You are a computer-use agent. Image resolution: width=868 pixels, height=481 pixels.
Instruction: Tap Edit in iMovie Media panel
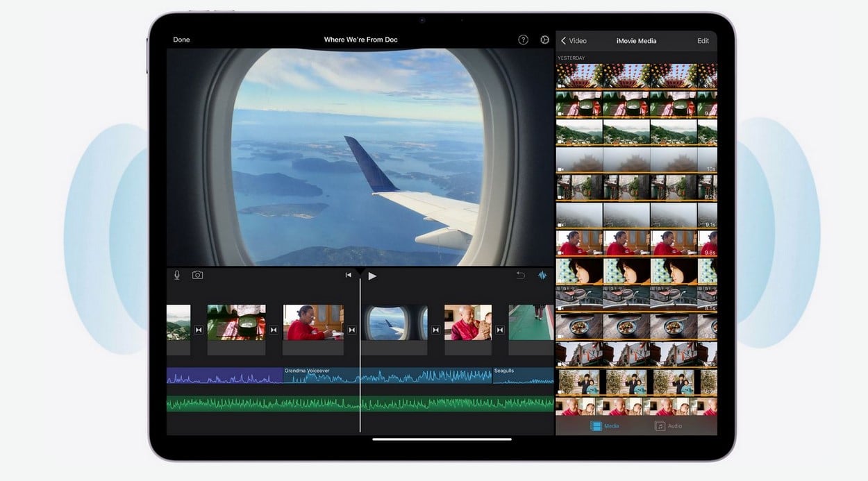click(x=703, y=41)
